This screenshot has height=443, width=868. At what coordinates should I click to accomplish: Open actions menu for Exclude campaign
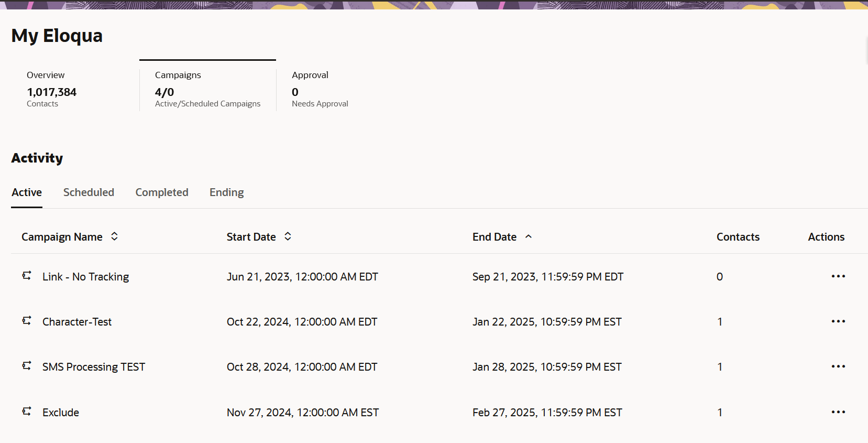[838, 412]
